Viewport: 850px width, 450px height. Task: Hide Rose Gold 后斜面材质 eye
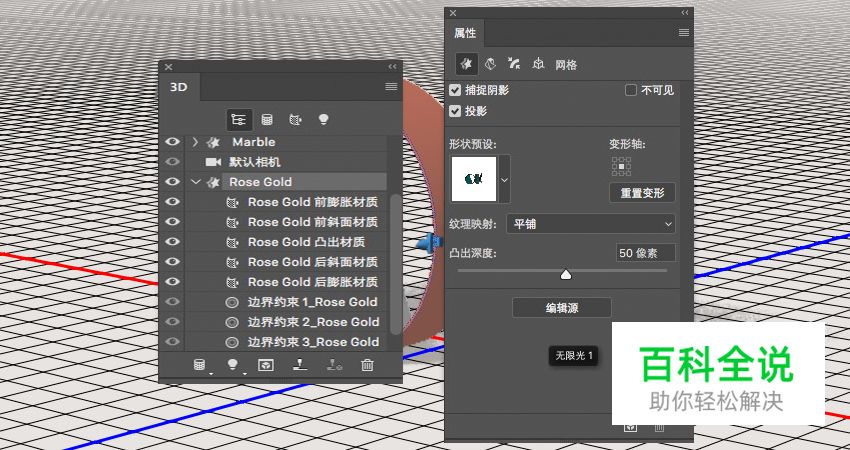(172, 262)
